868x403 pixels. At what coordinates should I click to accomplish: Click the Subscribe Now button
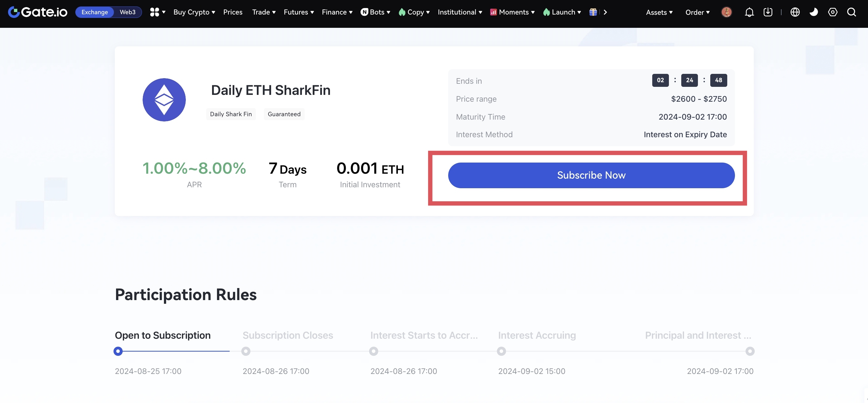pos(591,175)
